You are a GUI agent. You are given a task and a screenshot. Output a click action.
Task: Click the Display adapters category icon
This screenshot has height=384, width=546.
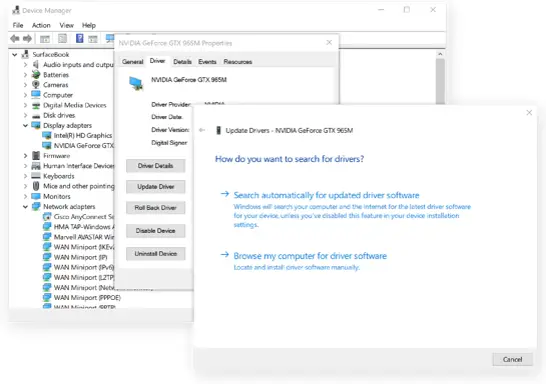tap(36, 125)
